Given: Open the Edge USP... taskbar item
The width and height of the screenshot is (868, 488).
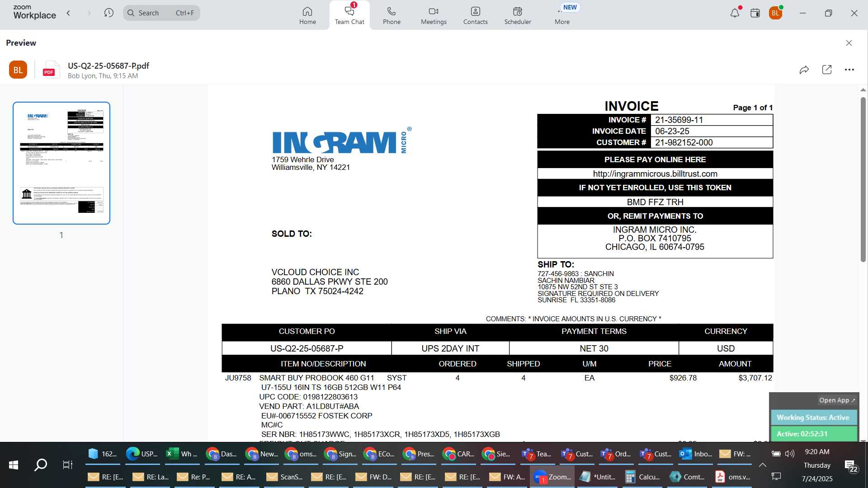Looking at the screenshot, I should pos(142,454).
